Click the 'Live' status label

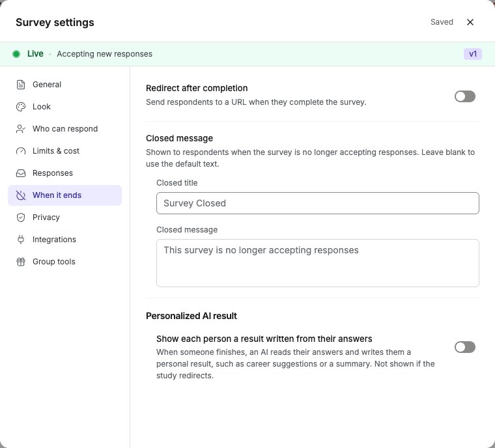tap(35, 53)
